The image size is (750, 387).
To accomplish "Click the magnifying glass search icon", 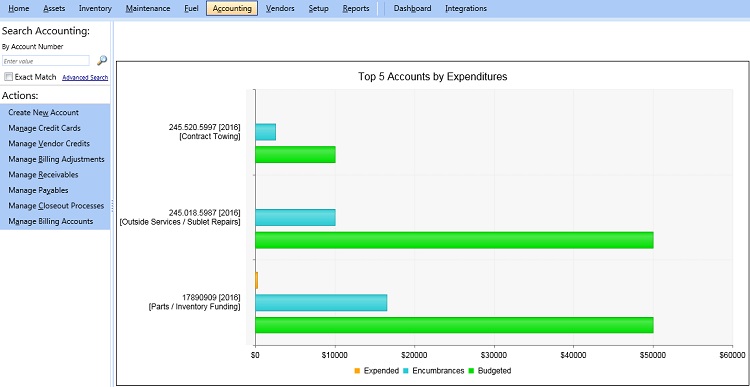I will point(102,60).
